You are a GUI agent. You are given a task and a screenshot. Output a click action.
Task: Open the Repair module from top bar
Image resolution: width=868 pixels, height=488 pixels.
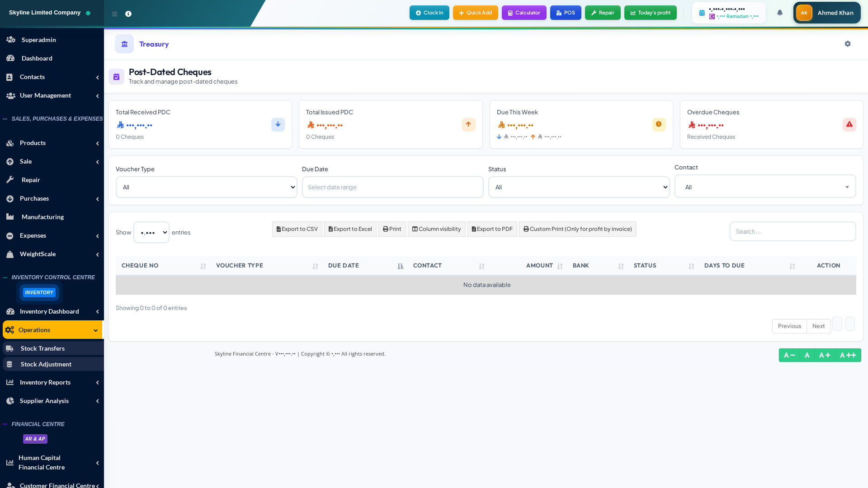[x=602, y=13]
